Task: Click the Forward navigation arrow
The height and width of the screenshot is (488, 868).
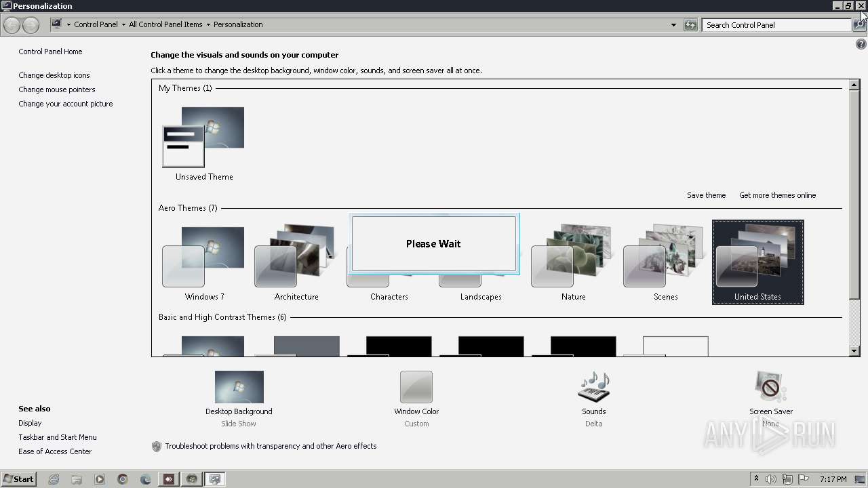Action: (x=31, y=25)
